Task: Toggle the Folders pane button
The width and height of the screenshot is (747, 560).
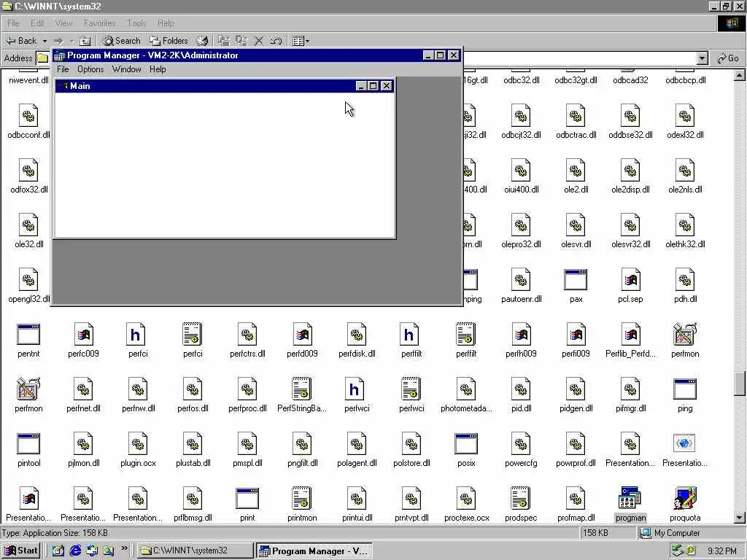Action: (x=169, y=41)
